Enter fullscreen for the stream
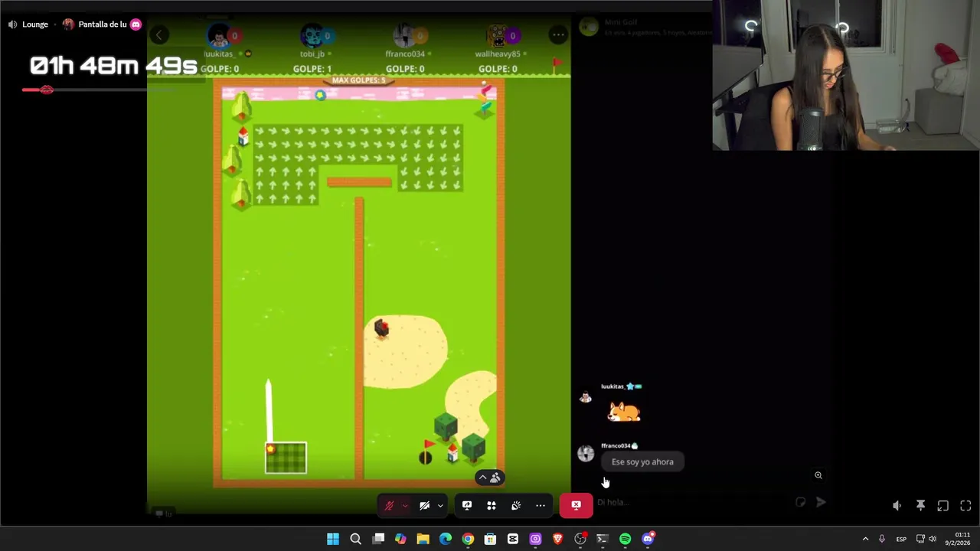Screen dimensions: 980x551 click(965, 506)
